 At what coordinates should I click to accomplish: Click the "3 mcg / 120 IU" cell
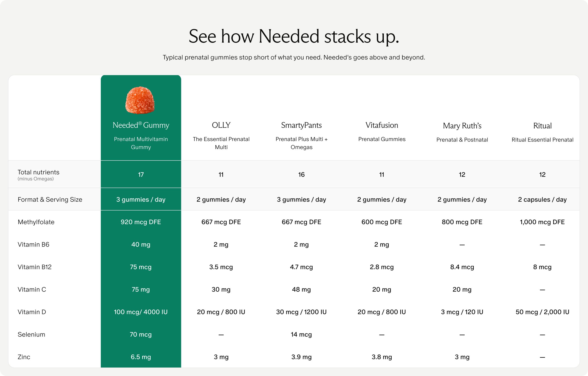[462, 312]
